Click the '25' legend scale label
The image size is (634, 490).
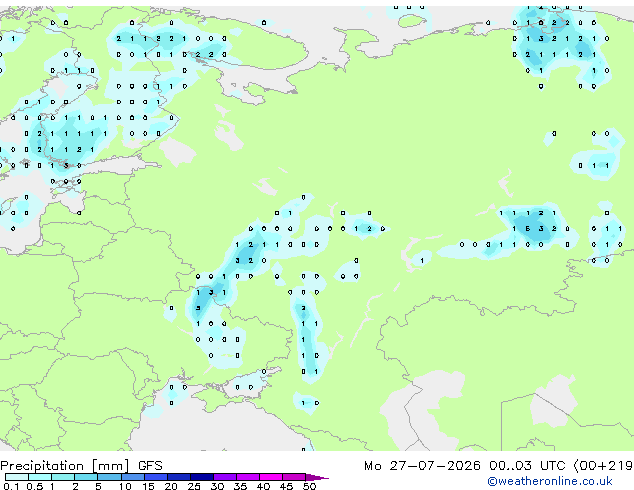coord(194,486)
